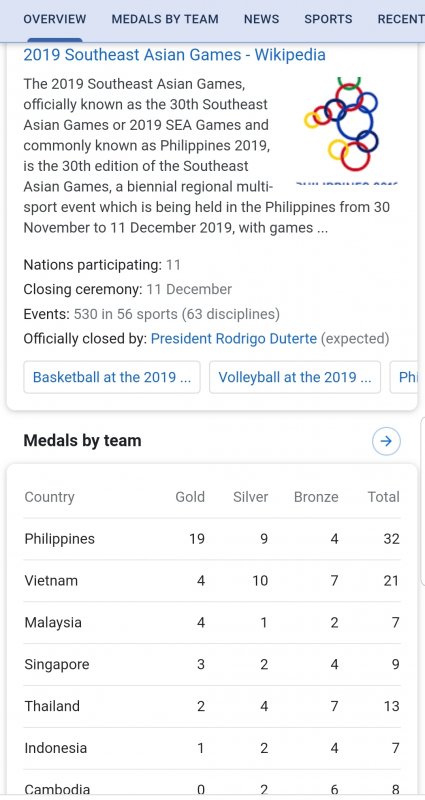Click the Medals by team heading

[x=82, y=441]
